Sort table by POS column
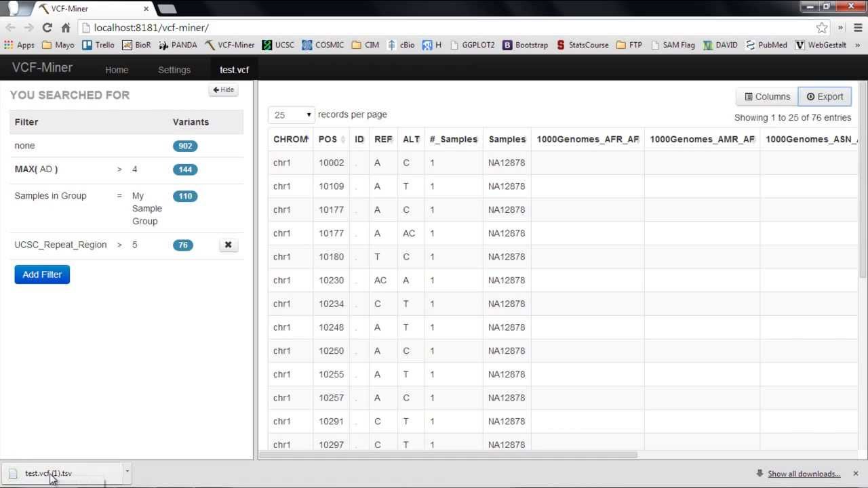 tap(332, 139)
